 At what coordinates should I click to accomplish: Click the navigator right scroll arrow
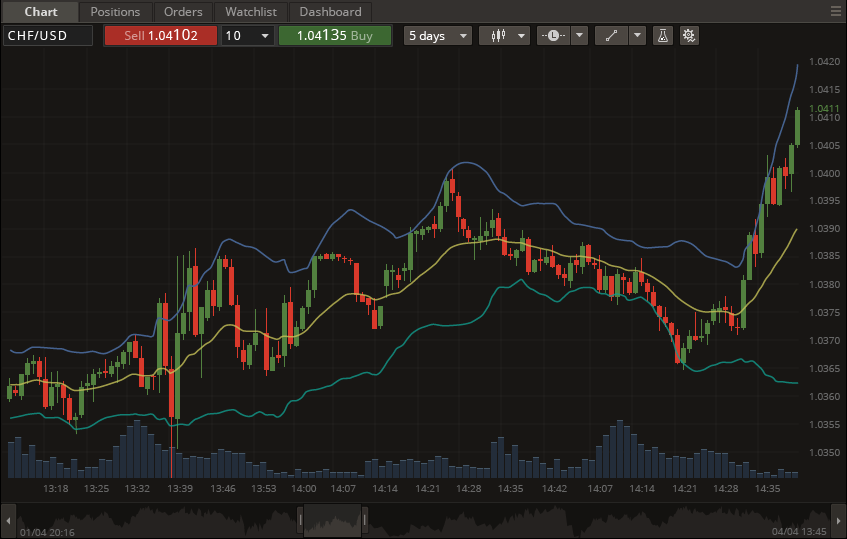coord(838,521)
